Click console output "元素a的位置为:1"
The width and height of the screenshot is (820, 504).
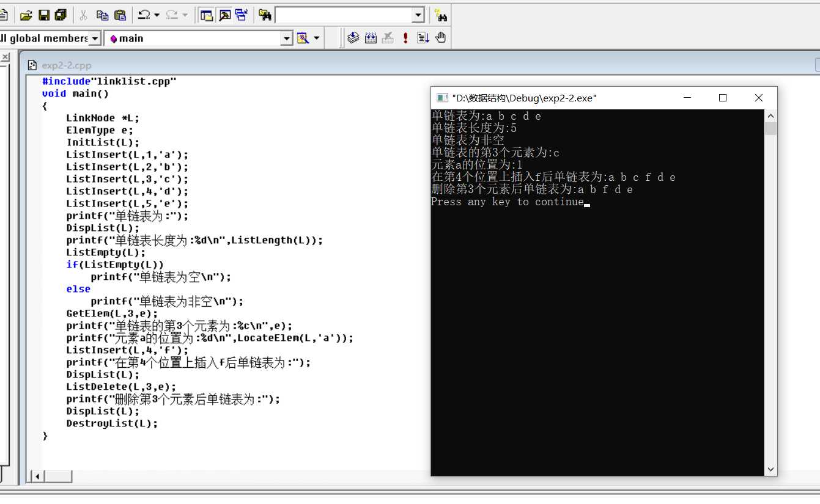(477, 165)
